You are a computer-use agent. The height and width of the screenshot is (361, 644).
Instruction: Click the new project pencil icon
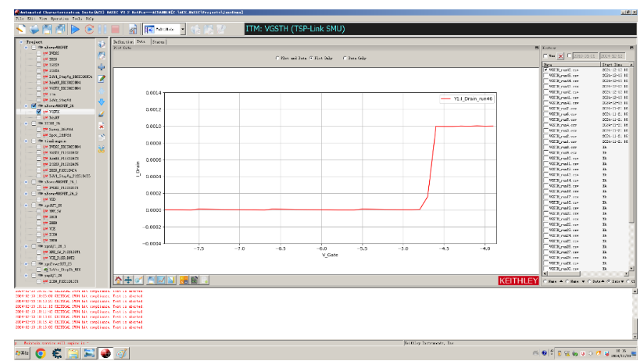(x=20, y=29)
